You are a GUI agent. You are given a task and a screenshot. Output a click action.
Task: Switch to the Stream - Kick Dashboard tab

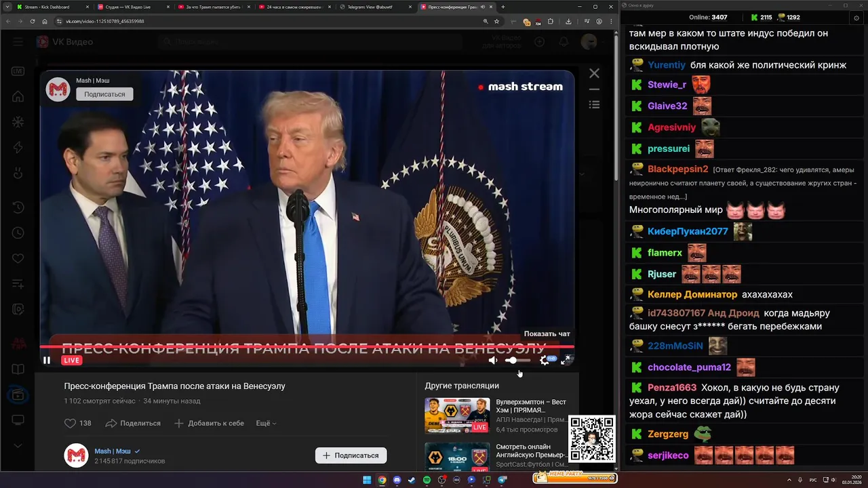point(52,7)
